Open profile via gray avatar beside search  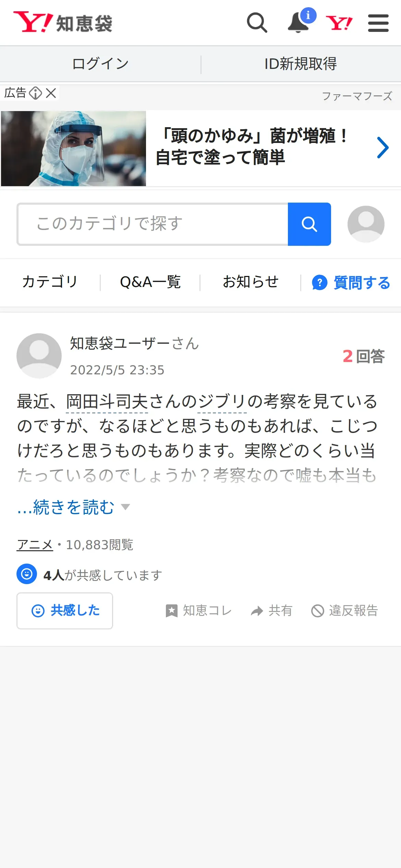(x=366, y=224)
